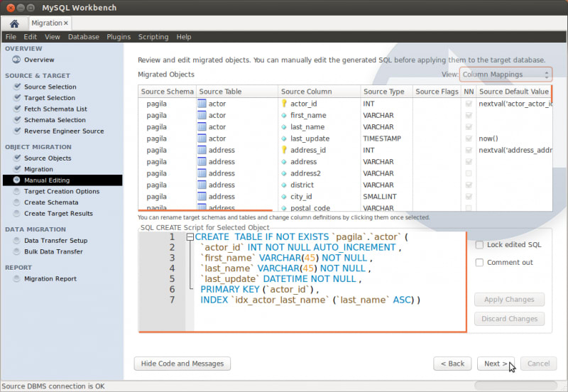Click the Source Default Value column header
This screenshot has height=392, width=568.
click(513, 92)
